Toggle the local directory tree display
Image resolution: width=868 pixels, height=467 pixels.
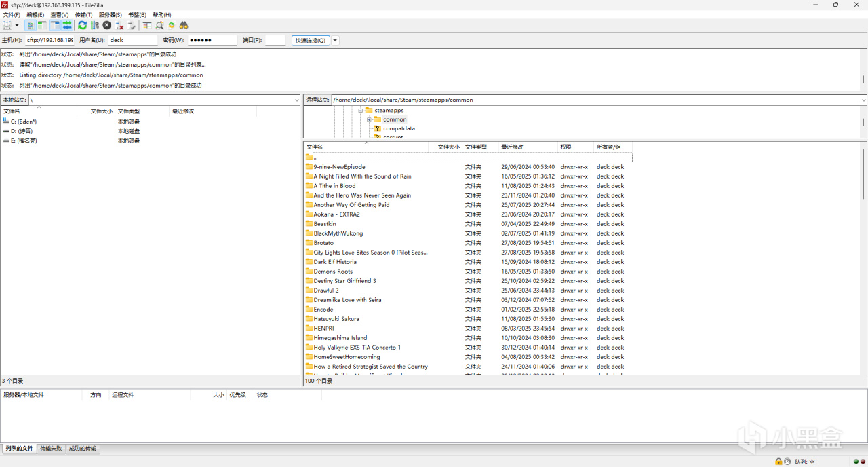pos(42,25)
